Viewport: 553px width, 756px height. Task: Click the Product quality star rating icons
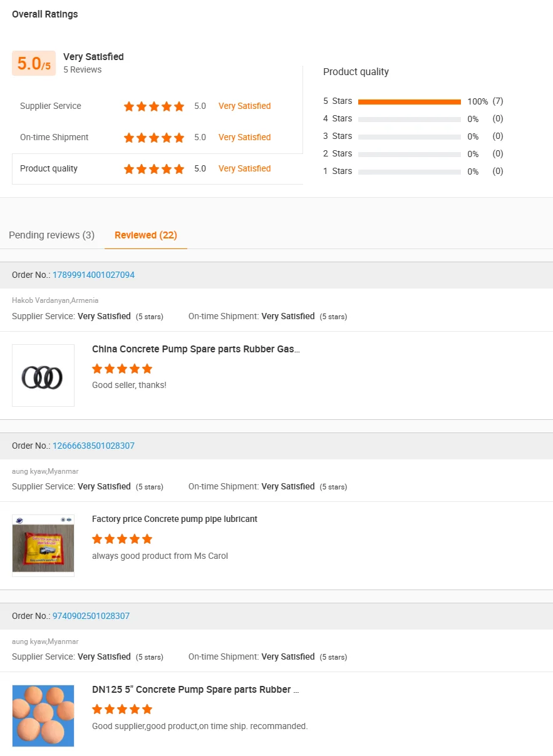click(154, 169)
